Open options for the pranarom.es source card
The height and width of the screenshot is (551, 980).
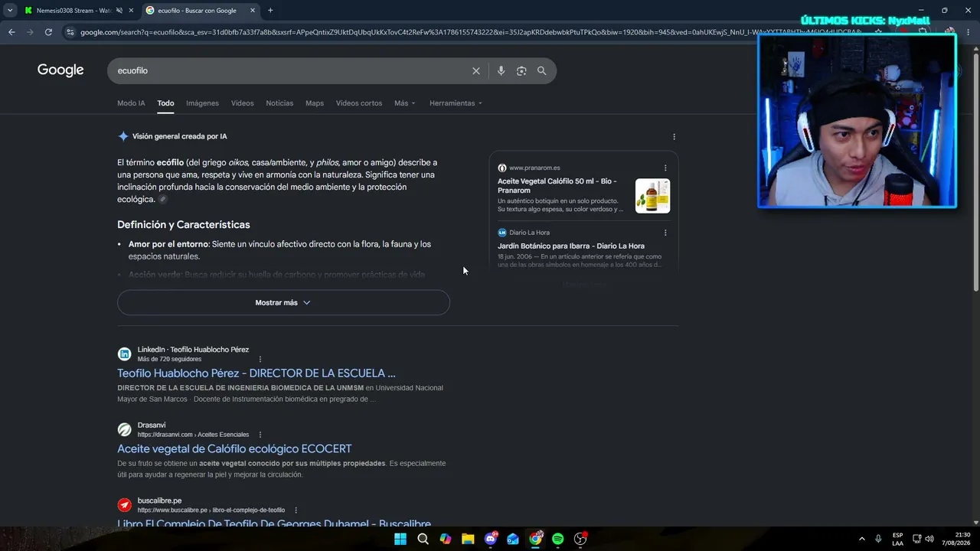click(665, 168)
